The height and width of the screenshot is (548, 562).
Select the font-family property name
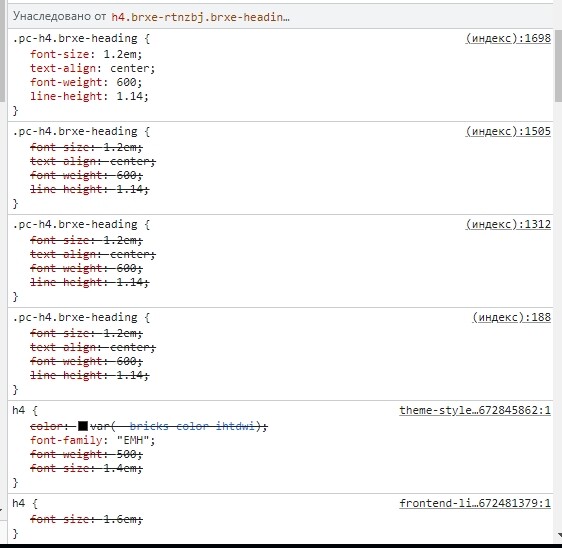click(x=66, y=440)
